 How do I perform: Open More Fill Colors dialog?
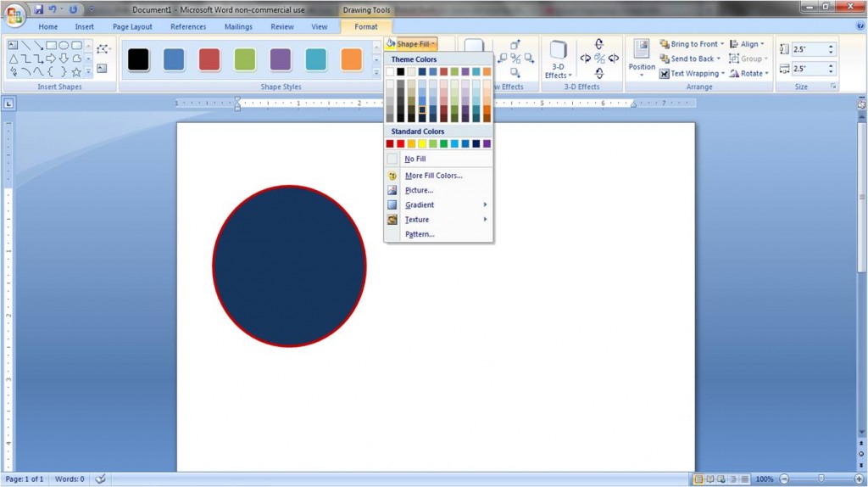(x=438, y=176)
